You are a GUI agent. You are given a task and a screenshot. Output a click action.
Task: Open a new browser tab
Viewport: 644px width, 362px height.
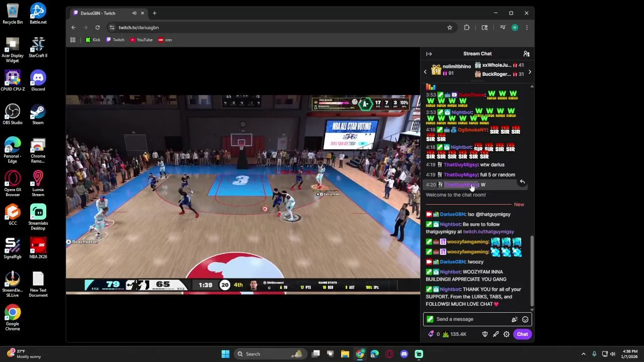(x=154, y=13)
